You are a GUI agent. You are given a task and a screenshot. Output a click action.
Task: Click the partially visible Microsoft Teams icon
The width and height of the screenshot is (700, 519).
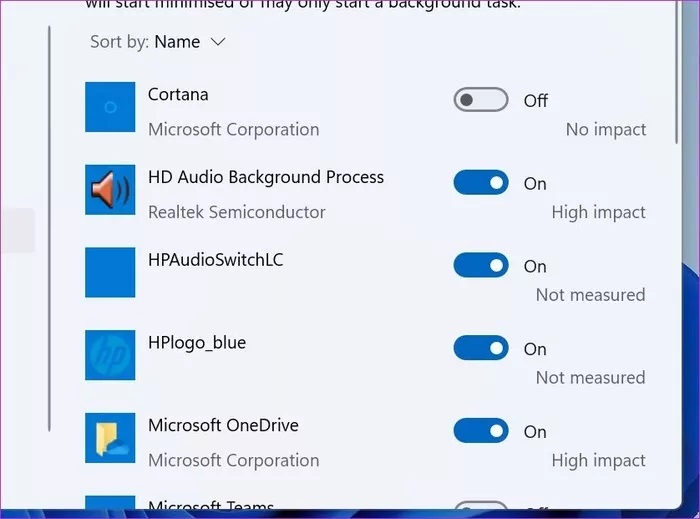110,507
